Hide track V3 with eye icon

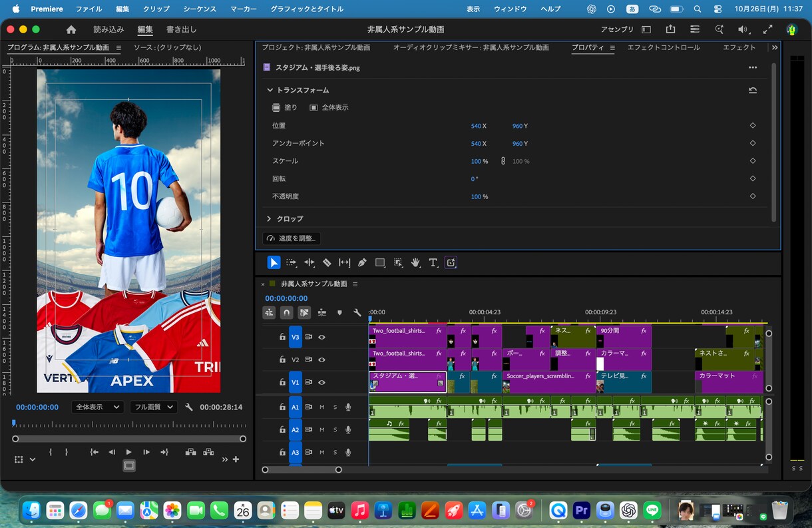coord(321,337)
